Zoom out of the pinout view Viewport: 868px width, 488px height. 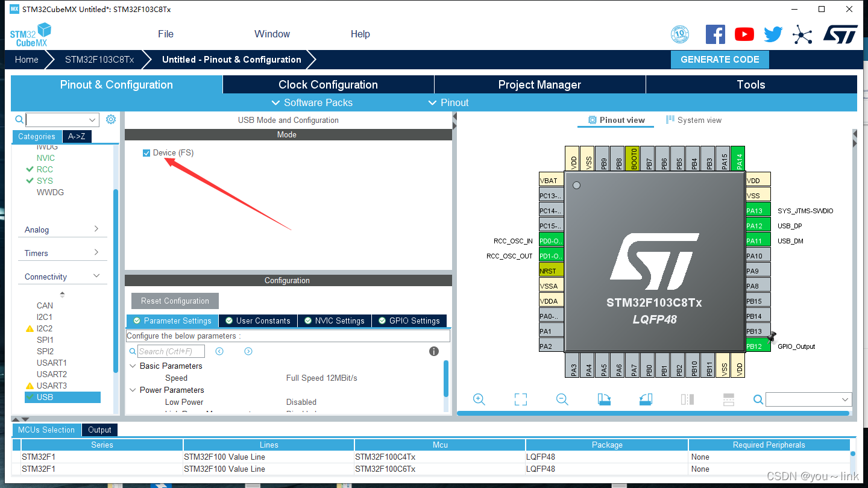tap(562, 399)
